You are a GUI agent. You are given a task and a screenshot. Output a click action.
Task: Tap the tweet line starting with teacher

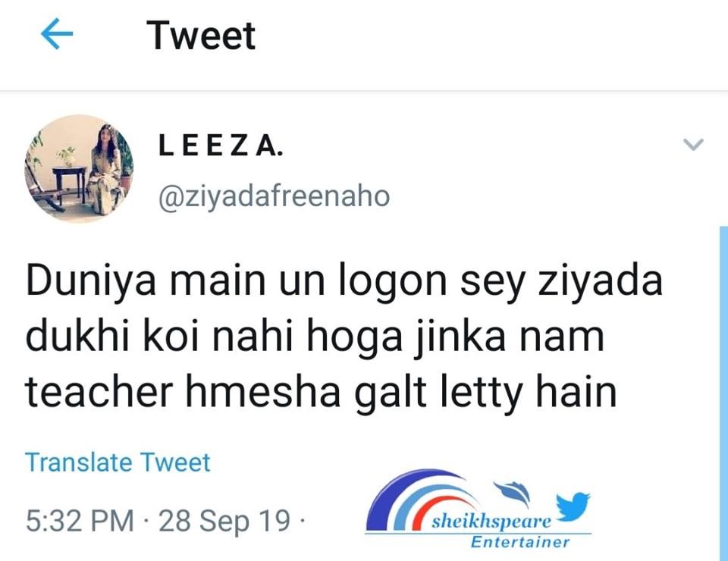pyautogui.click(x=322, y=393)
